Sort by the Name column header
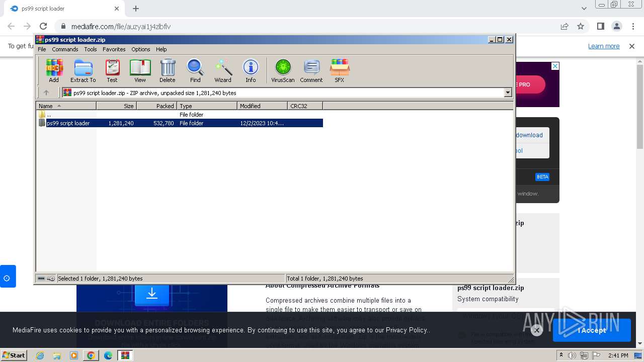The height and width of the screenshot is (362, 644). (x=66, y=106)
